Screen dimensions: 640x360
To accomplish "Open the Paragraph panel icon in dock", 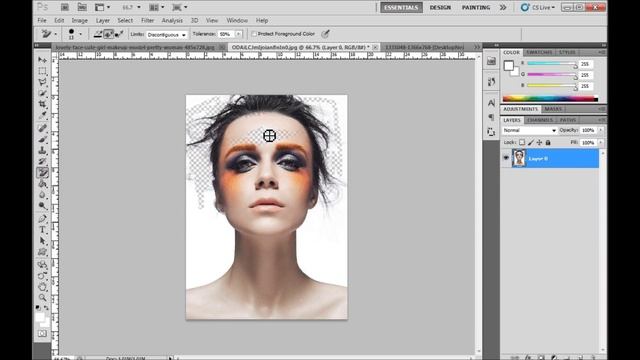I will (491, 117).
